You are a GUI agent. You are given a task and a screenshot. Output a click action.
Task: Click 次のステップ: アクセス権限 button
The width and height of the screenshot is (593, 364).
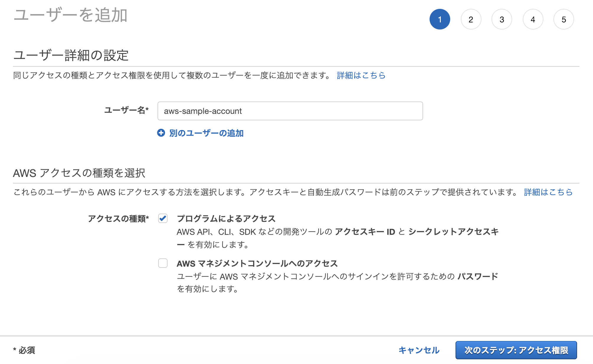pyautogui.click(x=516, y=350)
